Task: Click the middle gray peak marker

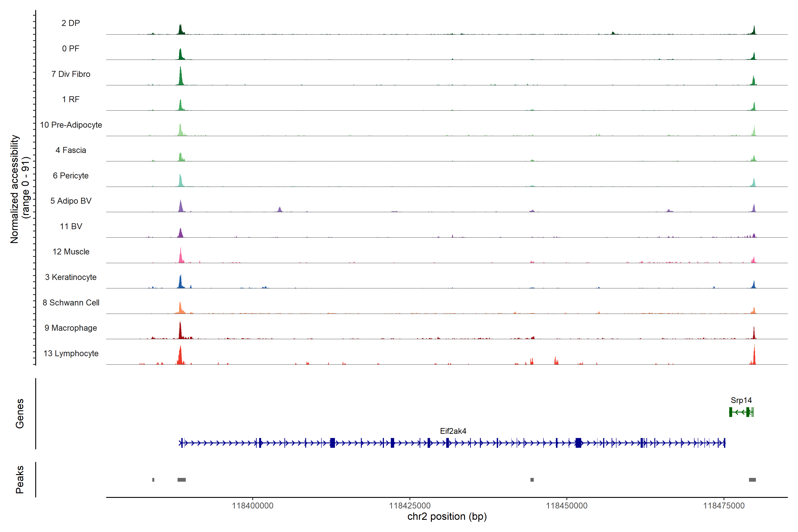Action: tap(532, 480)
